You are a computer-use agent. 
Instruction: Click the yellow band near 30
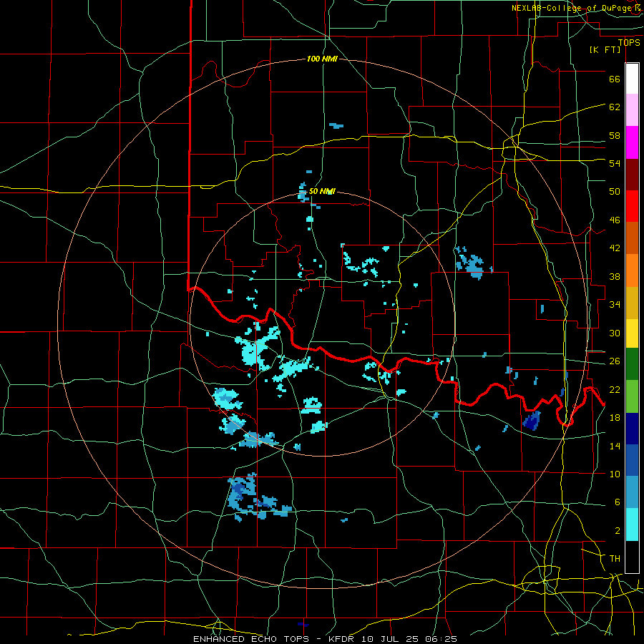pyautogui.click(x=632, y=333)
